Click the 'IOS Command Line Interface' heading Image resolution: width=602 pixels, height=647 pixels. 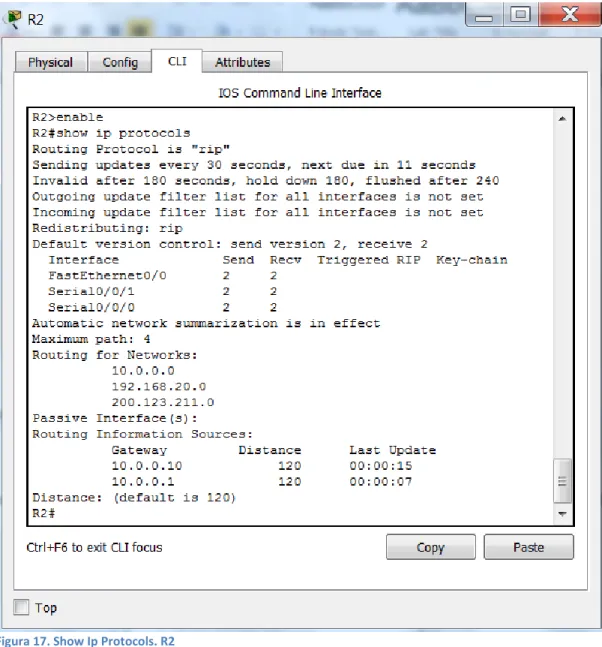pos(300,93)
